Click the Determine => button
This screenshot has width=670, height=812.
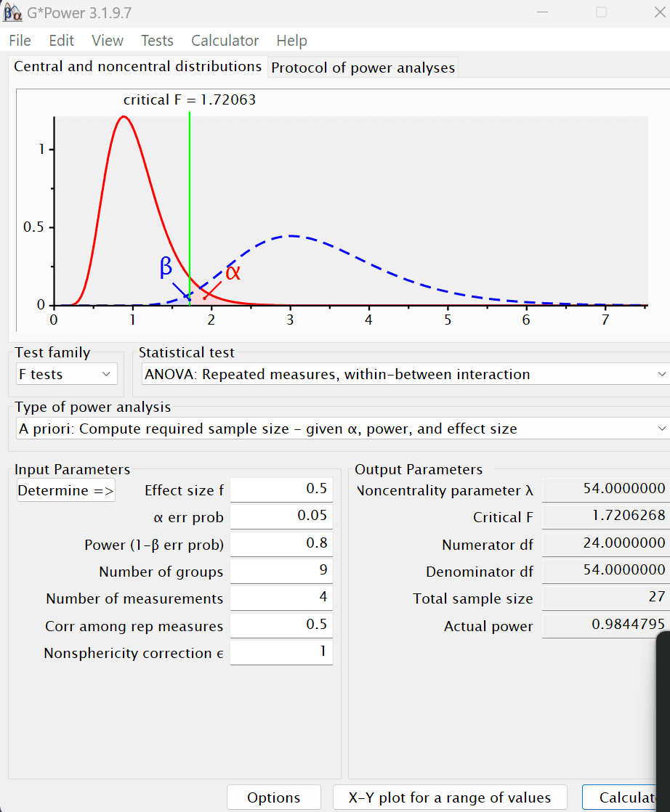coord(66,490)
